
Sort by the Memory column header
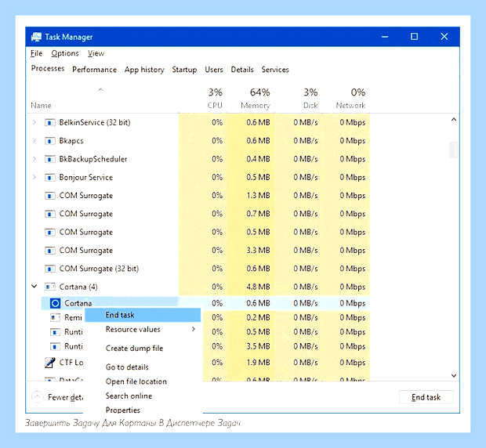click(256, 106)
